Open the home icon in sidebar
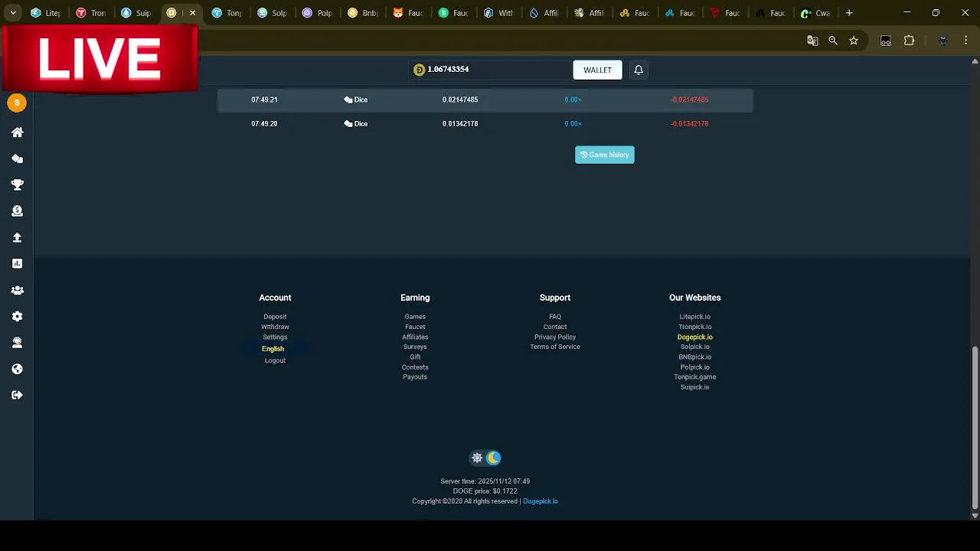This screenshot has height=551, width=980. tap(17, 132)
